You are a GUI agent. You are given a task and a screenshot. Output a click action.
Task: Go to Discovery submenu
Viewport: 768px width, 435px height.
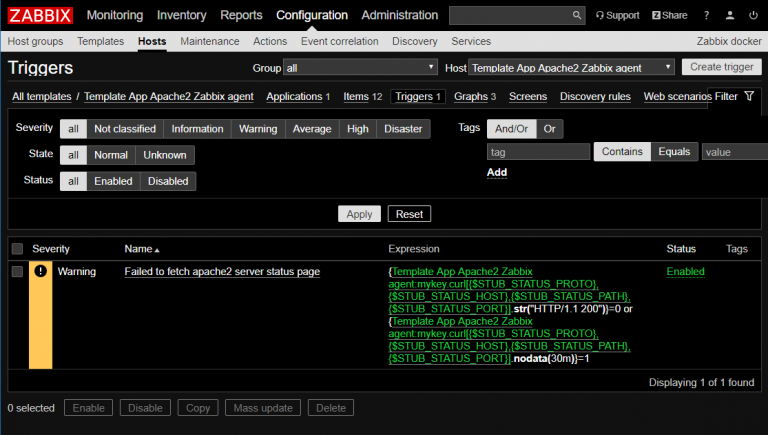414,41
